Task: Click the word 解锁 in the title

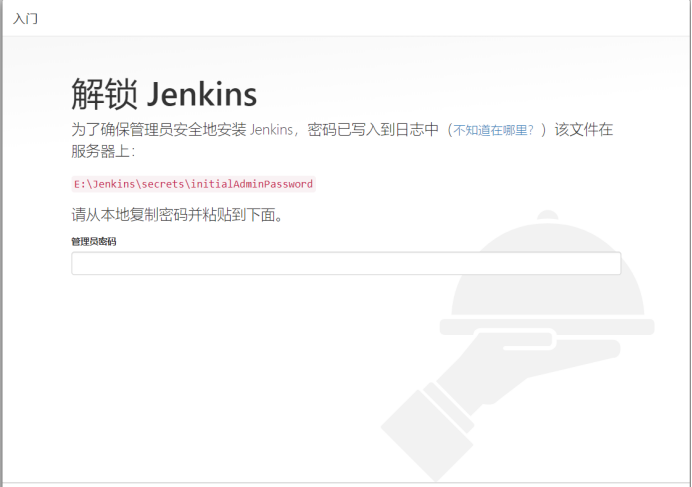Action: (x=105, y=94)
